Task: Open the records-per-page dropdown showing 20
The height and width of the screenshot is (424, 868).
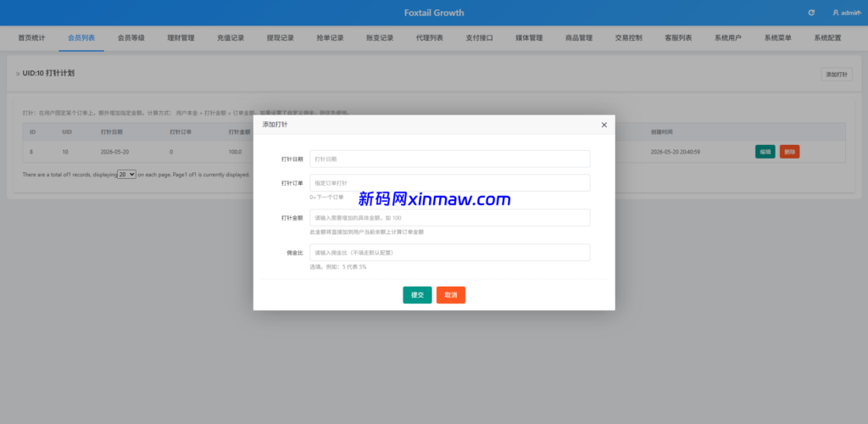Action: (127, 174)
